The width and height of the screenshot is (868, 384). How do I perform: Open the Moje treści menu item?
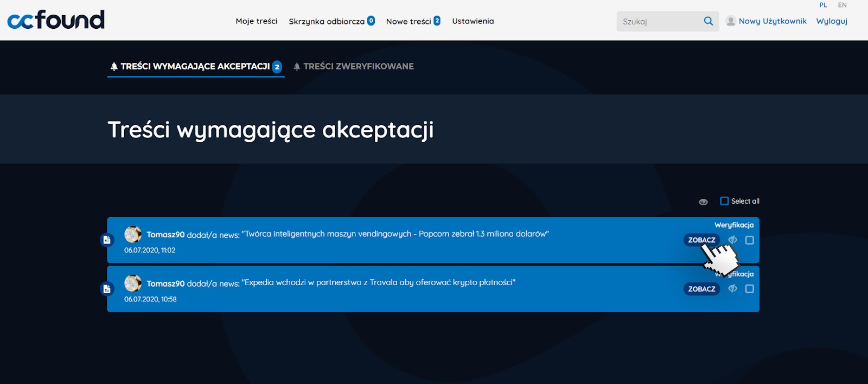pyautogui.click(x=257, y=21)
